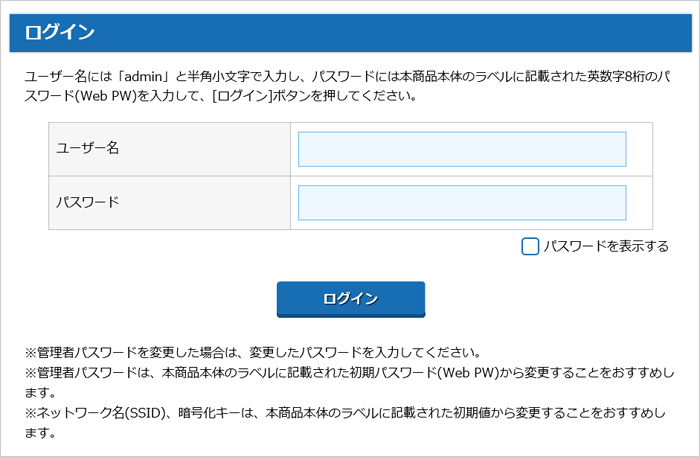The height and width of the screenshot is (457, 700).
Task: Click the ログイン title in header
Action: [60, 32]
